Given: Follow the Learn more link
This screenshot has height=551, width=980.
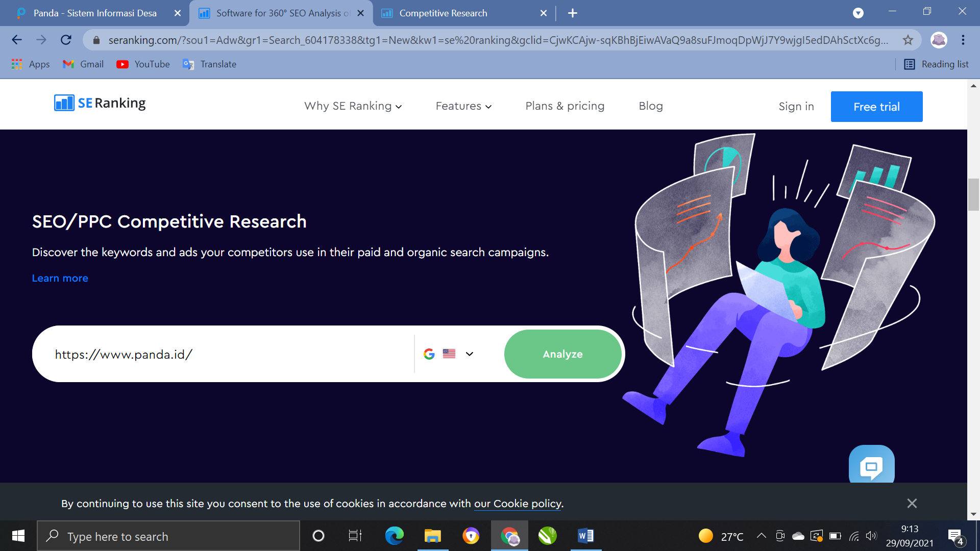Looking at the screenshot, I should pyautogui.click(x=60, y=279).
